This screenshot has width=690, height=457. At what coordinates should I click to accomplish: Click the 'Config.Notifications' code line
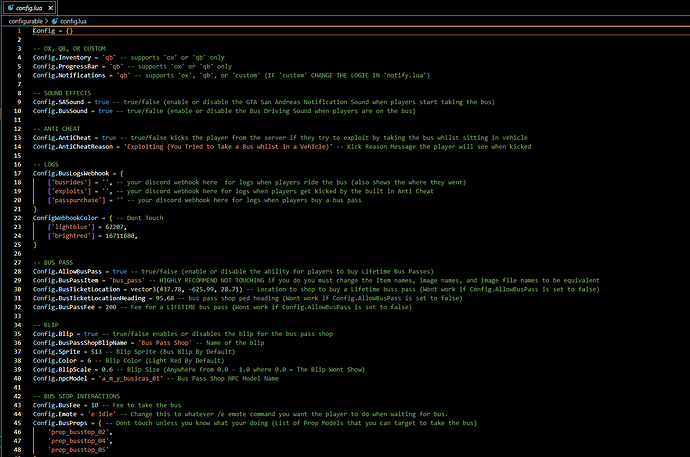click(x=231, y=75)
